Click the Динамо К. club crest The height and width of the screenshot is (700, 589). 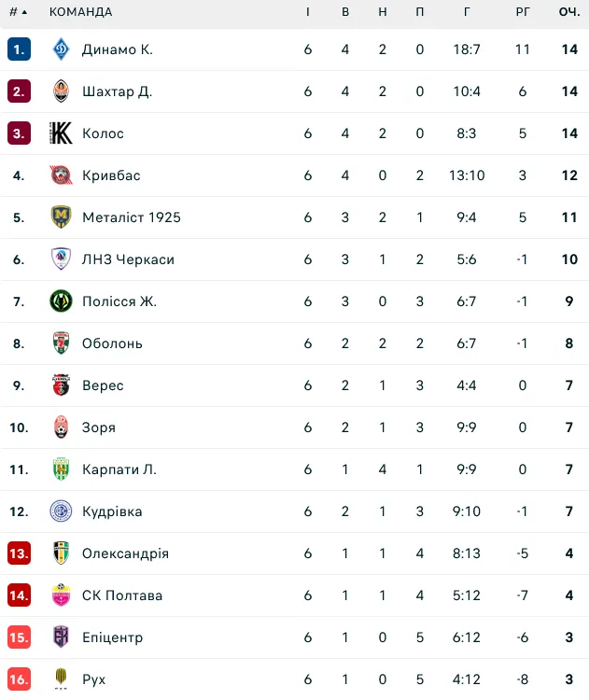click(x=62, y=49)
